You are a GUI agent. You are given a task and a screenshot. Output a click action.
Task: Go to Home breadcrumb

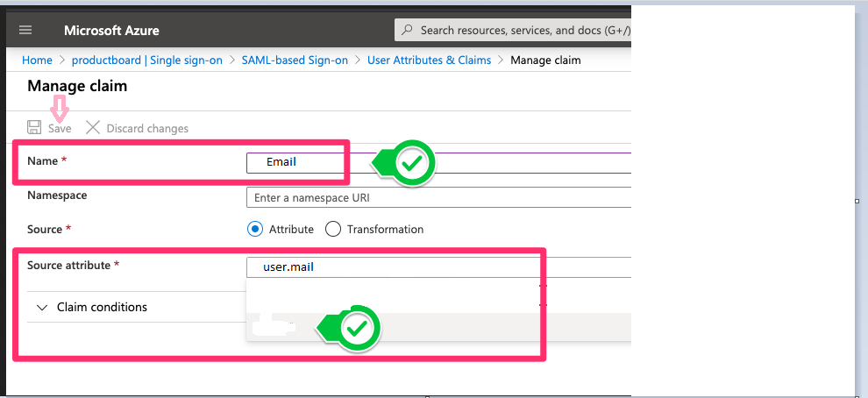coord(37,60)
